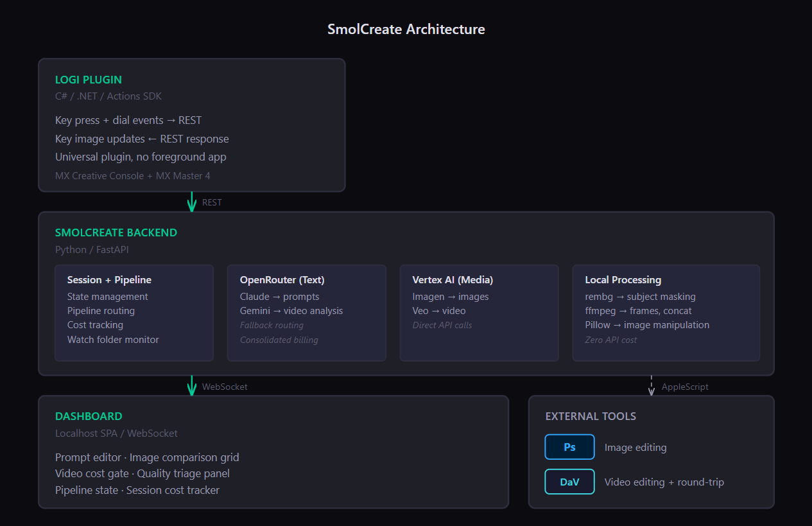Select the OpenRouter (Text) card heading
This screenshot has height=526, width=812.
coord(282,280)
